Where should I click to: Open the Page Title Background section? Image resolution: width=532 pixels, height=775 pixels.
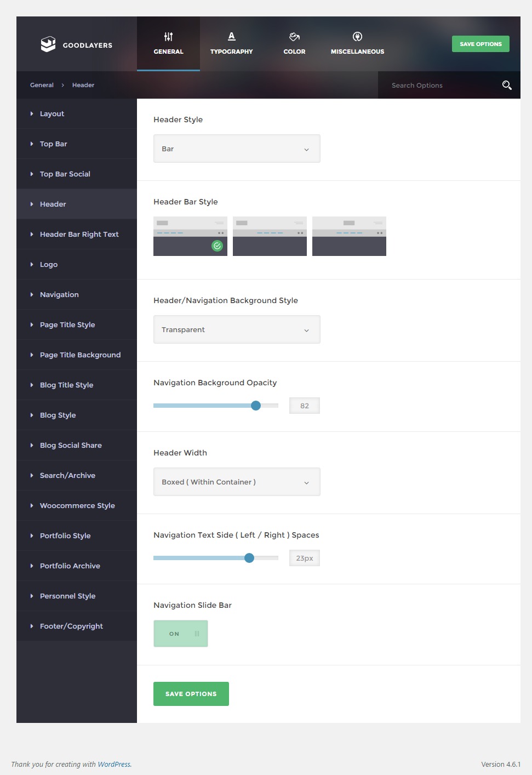[x=80, y=355]
